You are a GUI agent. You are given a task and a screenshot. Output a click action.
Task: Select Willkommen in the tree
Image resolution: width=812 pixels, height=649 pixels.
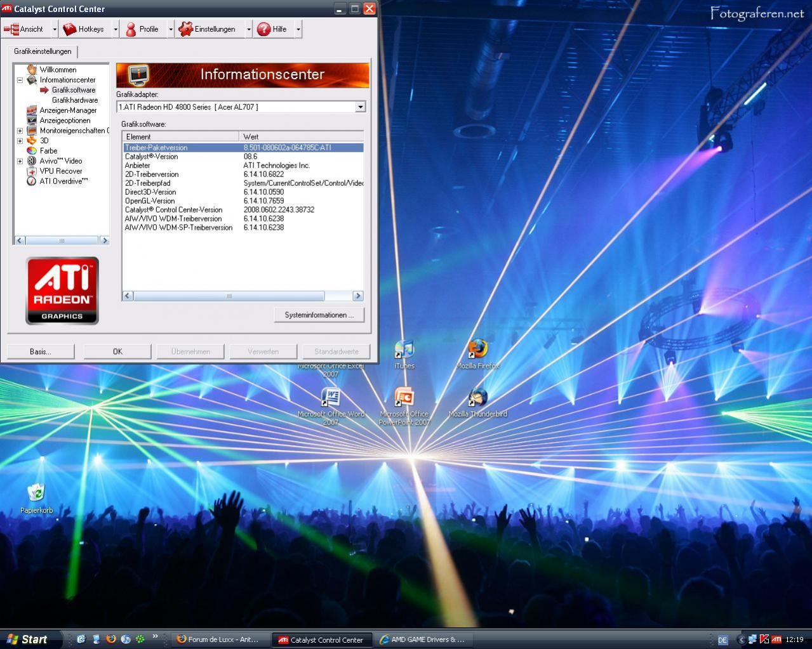click(x=58, y=70)
